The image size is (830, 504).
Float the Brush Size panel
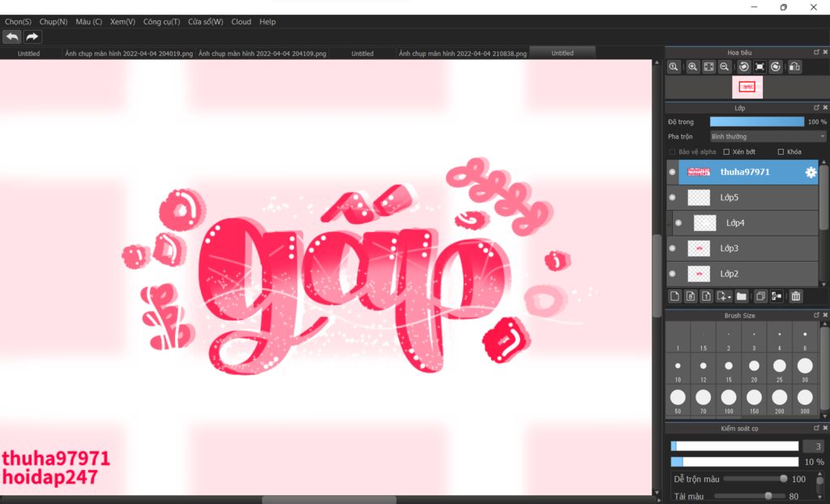click(x=816, y=315)
